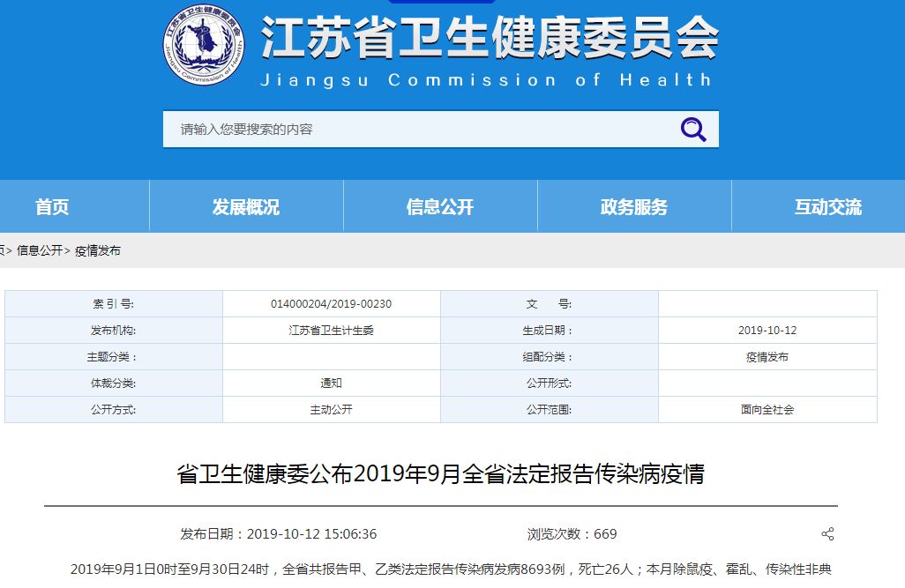This screenshot has height=588, width=905.
Task: Click the magnifier search icon
Action: pos(693,130)
